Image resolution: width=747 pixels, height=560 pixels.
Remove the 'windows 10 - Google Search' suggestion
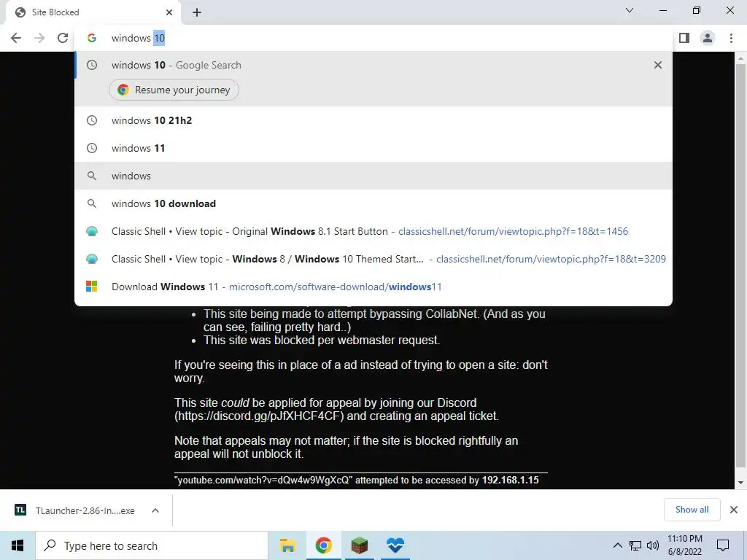click(x=658, y=65)
